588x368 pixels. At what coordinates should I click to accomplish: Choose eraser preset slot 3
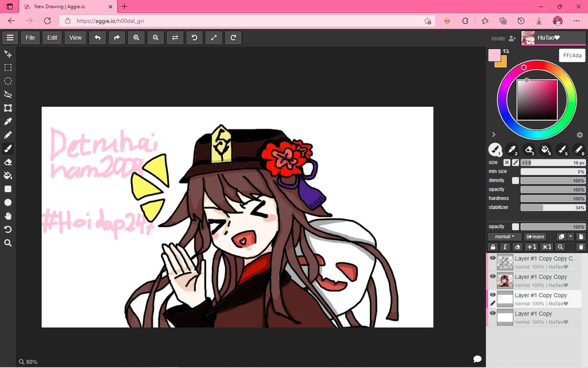coord(529,150)
